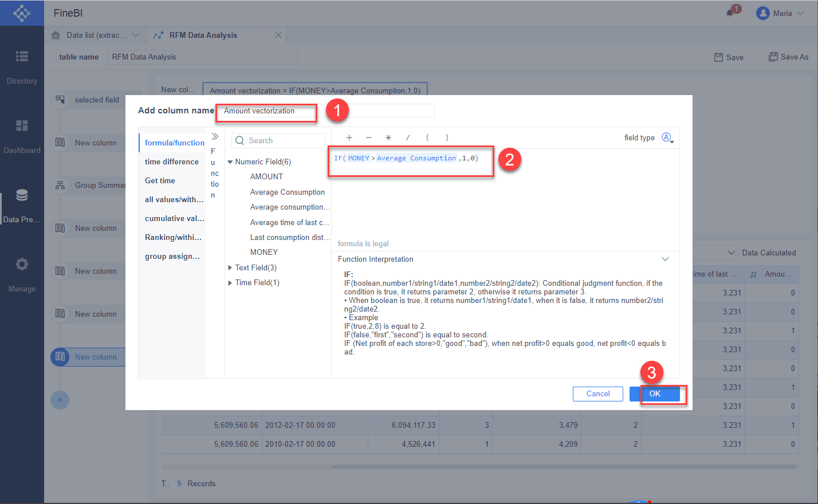Select the time difference option
818x504 pixels.
tap(173, 162)
